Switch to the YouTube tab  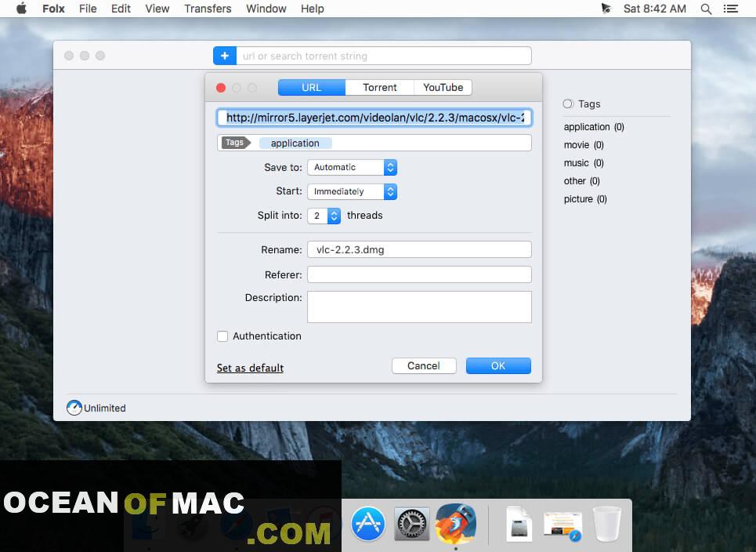[x=443, y=87]
